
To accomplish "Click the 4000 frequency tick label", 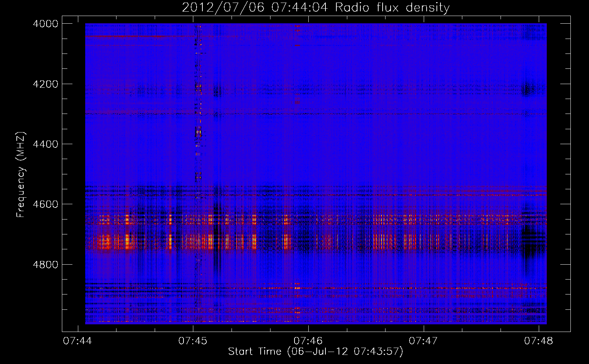I will click(46, 24).
